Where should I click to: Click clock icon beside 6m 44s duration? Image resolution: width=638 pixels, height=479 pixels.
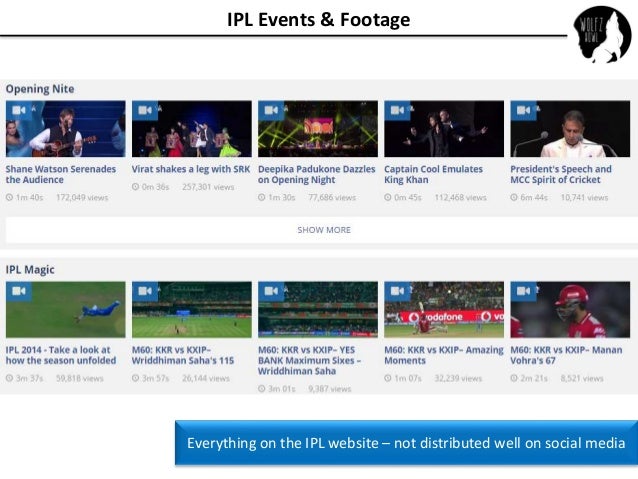point(514,197)
